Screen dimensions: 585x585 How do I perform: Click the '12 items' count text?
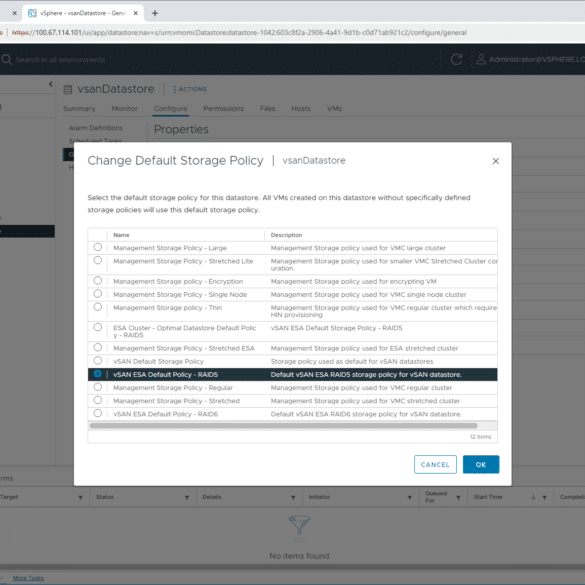(481, 437)
